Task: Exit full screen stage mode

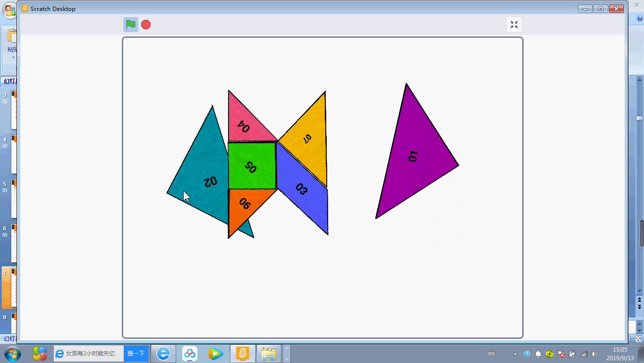Action: click(x=514, y=25)
